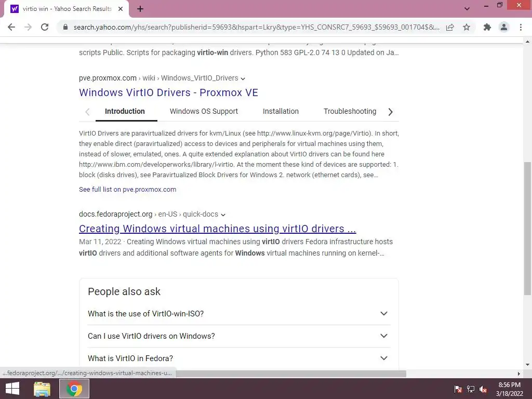
Task: Click the browser forward arrow
Action: point(28,27)
